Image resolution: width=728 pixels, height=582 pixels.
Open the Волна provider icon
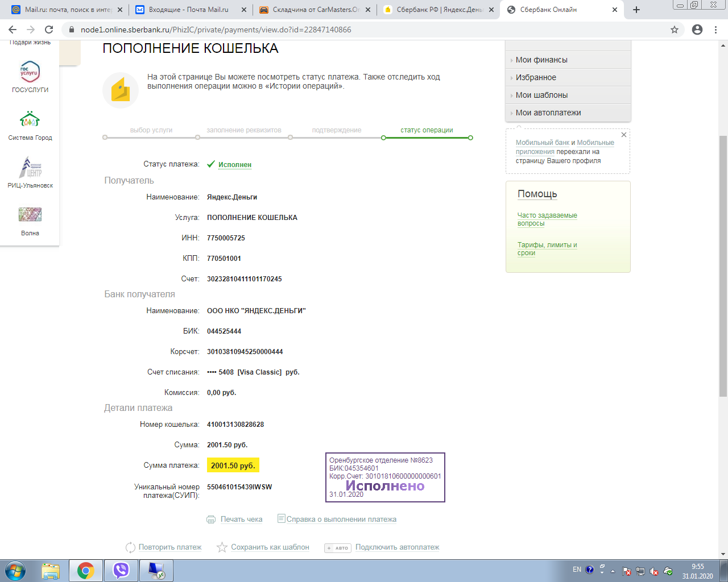[x=30, y=215]
